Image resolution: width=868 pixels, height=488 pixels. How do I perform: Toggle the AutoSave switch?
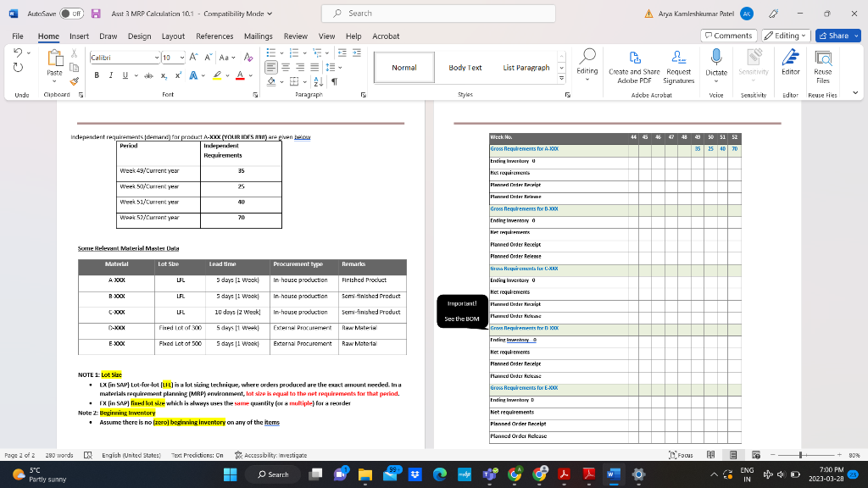[70, 14]
